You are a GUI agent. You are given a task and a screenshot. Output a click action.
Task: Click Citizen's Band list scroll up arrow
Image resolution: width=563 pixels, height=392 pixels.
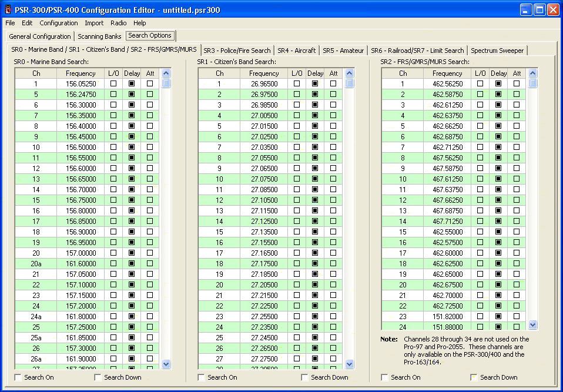pyautogui.click(x=349, y=73)
